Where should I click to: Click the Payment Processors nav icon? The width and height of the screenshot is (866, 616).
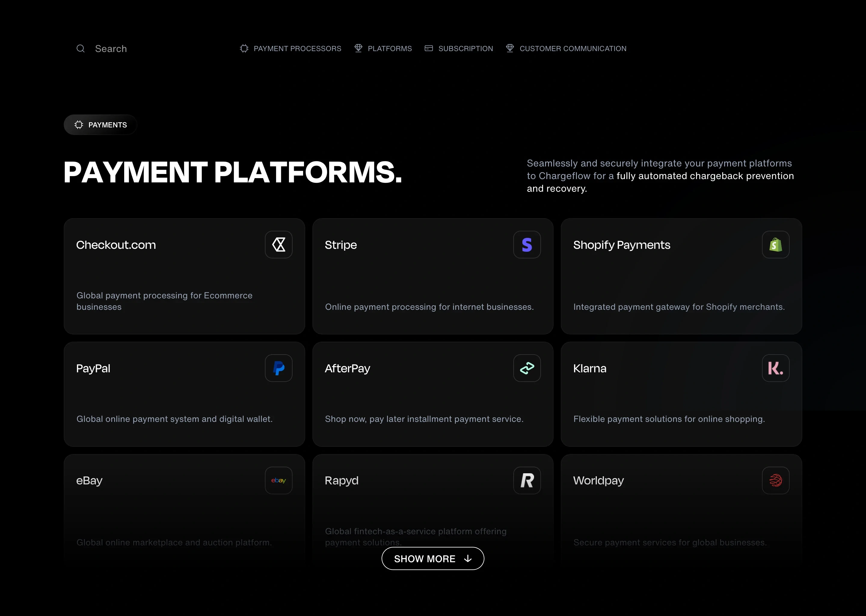244,49
